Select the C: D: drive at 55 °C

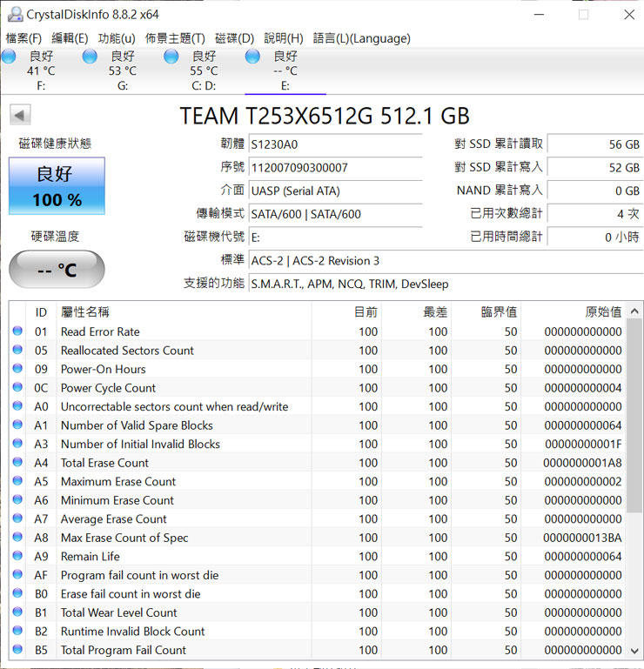coord(204,70)
